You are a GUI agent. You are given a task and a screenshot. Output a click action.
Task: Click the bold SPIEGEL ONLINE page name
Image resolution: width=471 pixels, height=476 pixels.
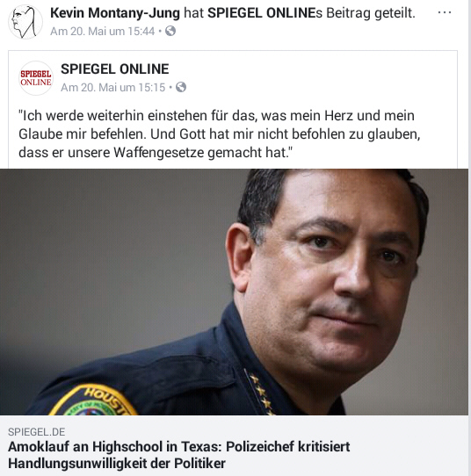[x=115, y=69]
